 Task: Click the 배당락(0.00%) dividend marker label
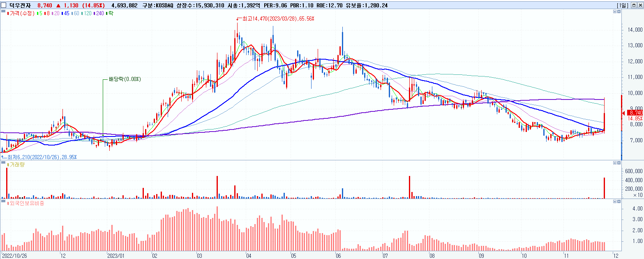tap(125, 79)
